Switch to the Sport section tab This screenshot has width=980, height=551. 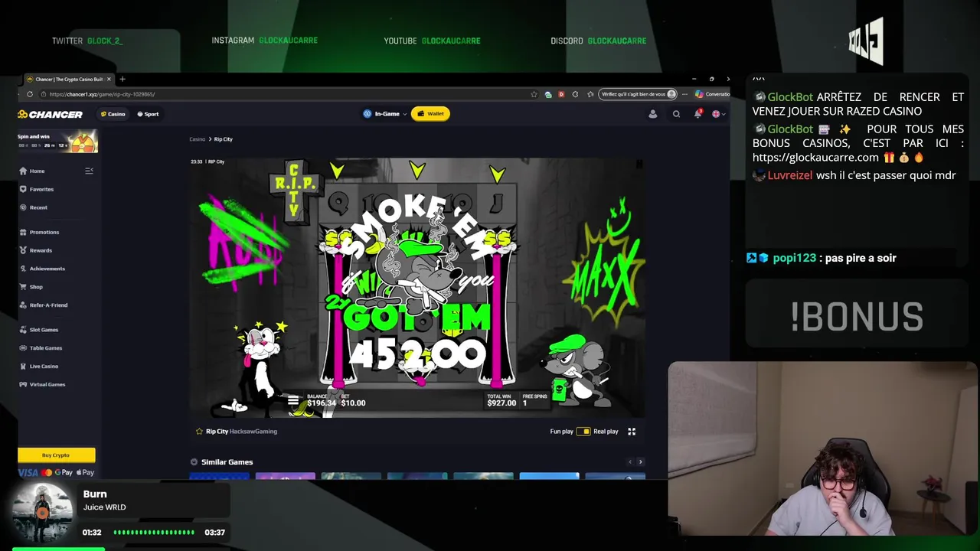pos(148,114)
